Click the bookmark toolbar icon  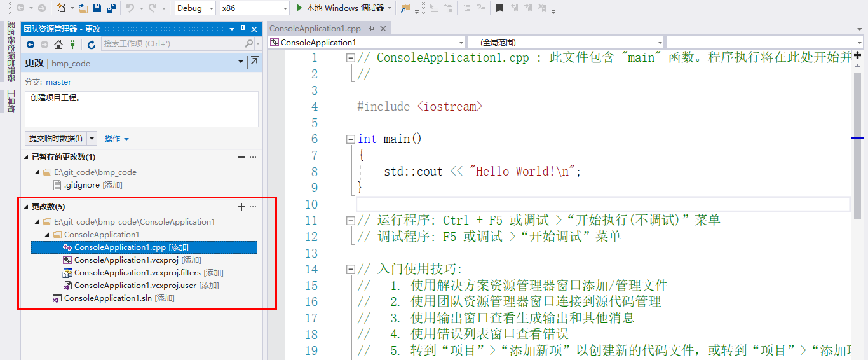click(500, 8)
